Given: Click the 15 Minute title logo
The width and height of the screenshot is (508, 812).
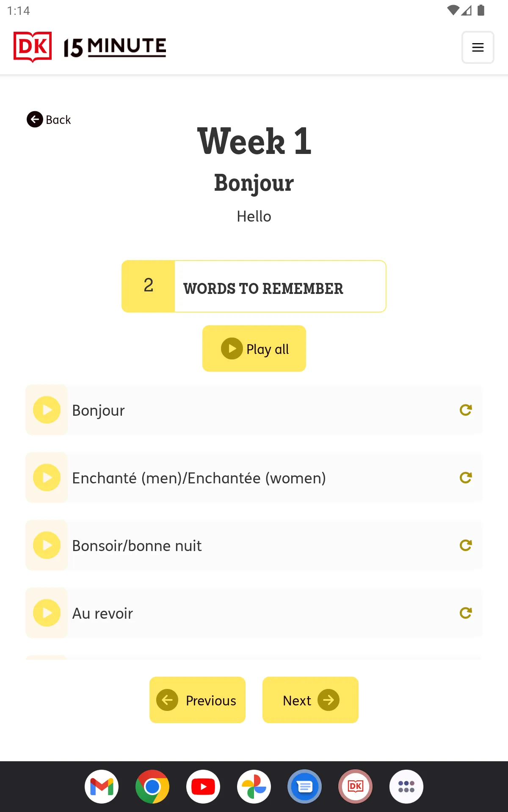Looking at the screenshot, I should tap(115, 47).
